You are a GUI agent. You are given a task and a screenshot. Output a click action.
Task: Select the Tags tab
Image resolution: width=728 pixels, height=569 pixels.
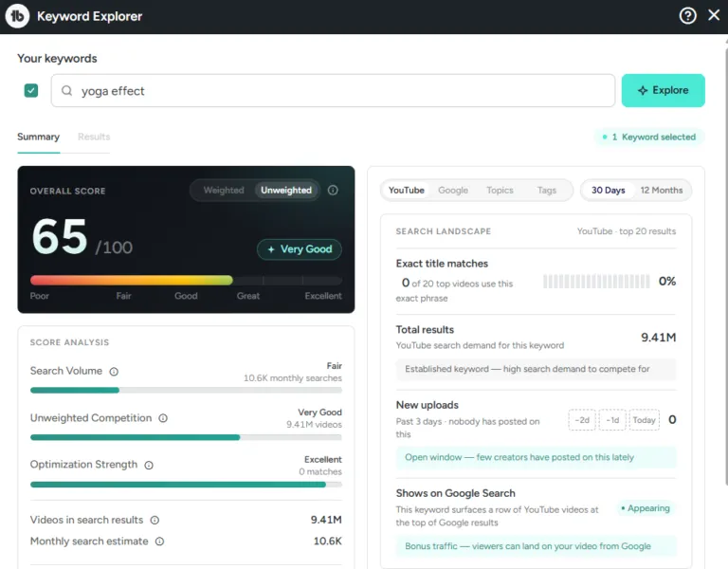(546, 190)
